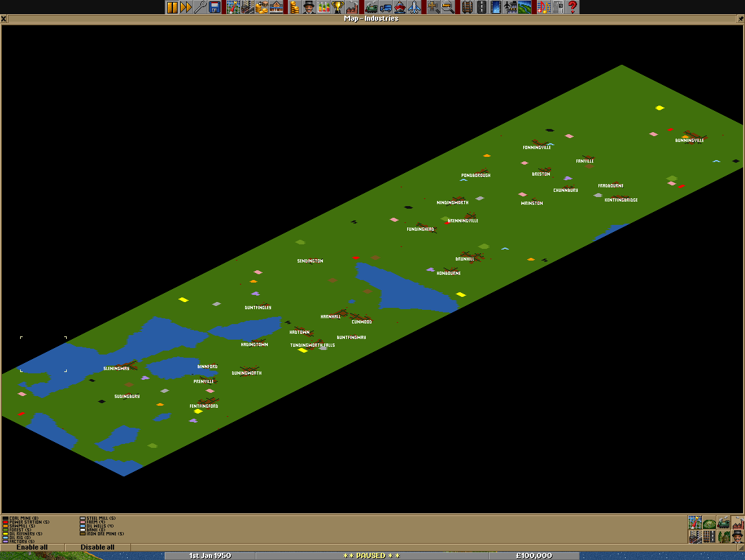Toggle Oil Refinery in the legend

pos(23,533)
